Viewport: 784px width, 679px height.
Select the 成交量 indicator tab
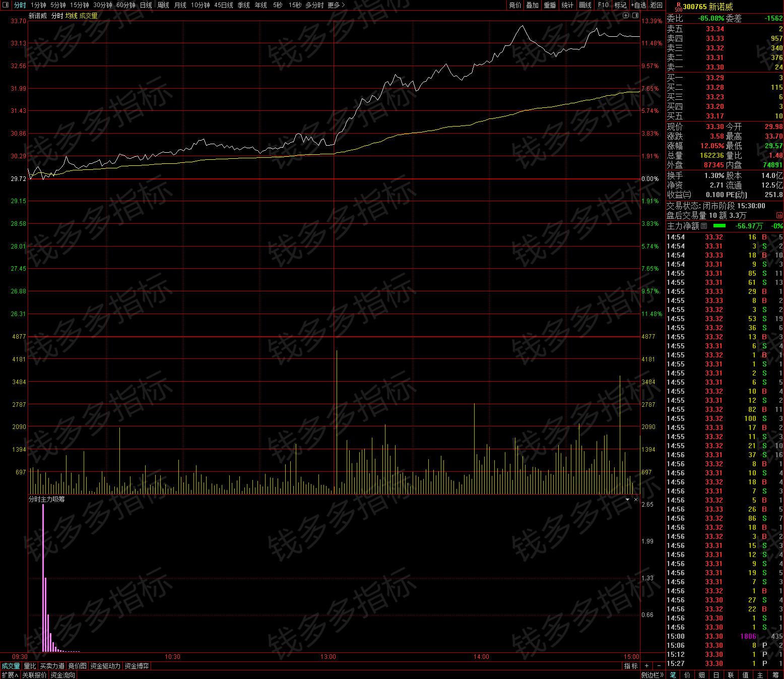pyautogui.click(x=11, y=666)
